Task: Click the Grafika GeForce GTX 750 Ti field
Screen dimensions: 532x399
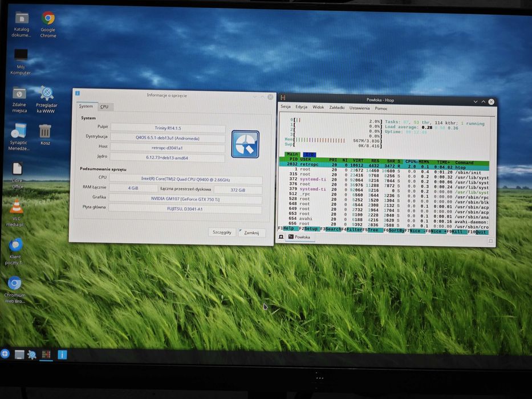Action: [185, 199]
